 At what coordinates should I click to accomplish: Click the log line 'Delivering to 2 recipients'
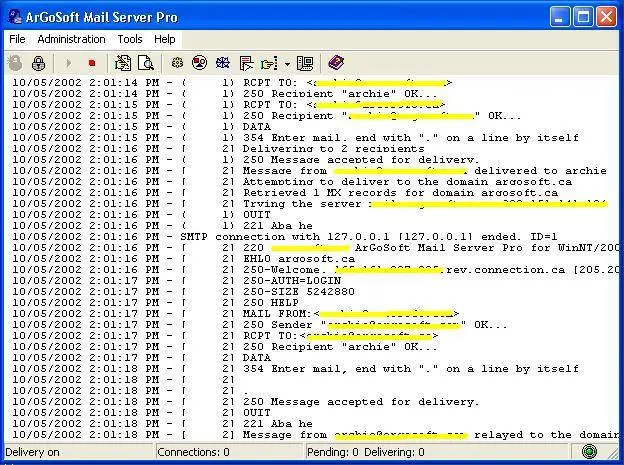click(x=218, y=148)
